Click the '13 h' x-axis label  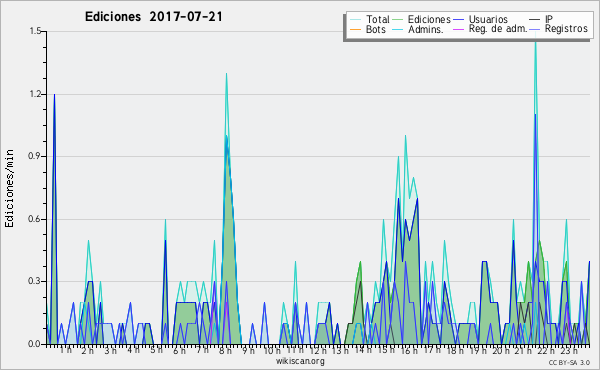(340, 350)
